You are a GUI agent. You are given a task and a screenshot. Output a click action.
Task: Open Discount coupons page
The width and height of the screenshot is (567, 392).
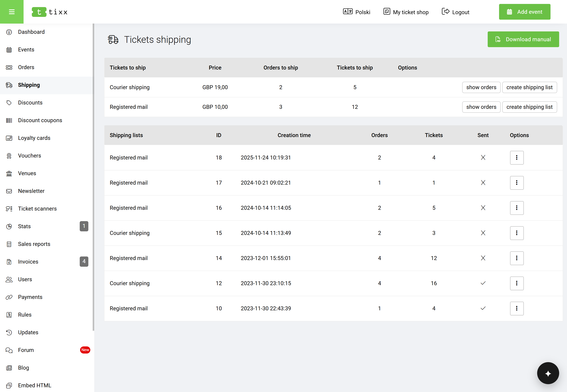click(x=40, y=120)
